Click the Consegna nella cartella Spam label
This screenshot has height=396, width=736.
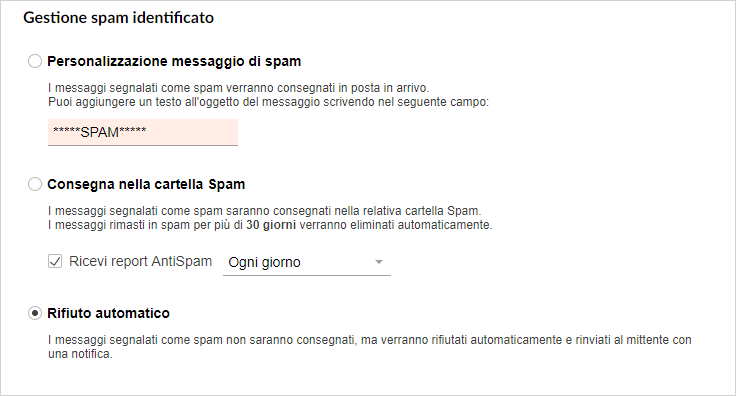146,184
